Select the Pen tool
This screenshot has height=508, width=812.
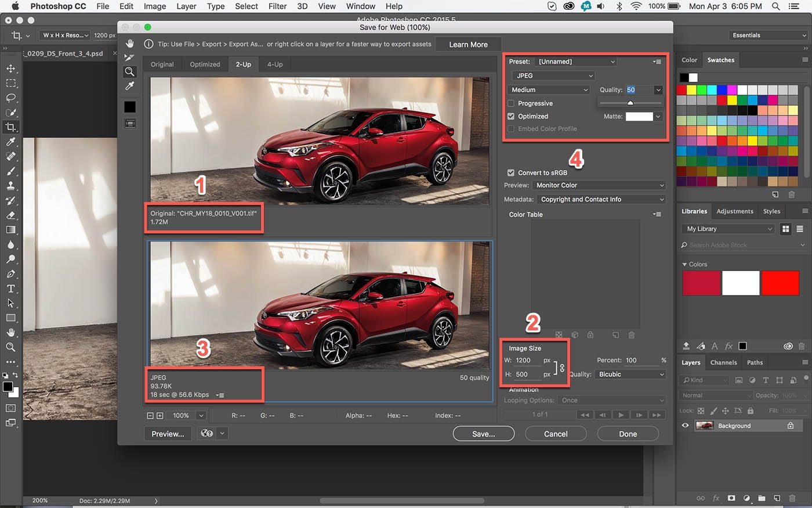(x=10, y=274)
